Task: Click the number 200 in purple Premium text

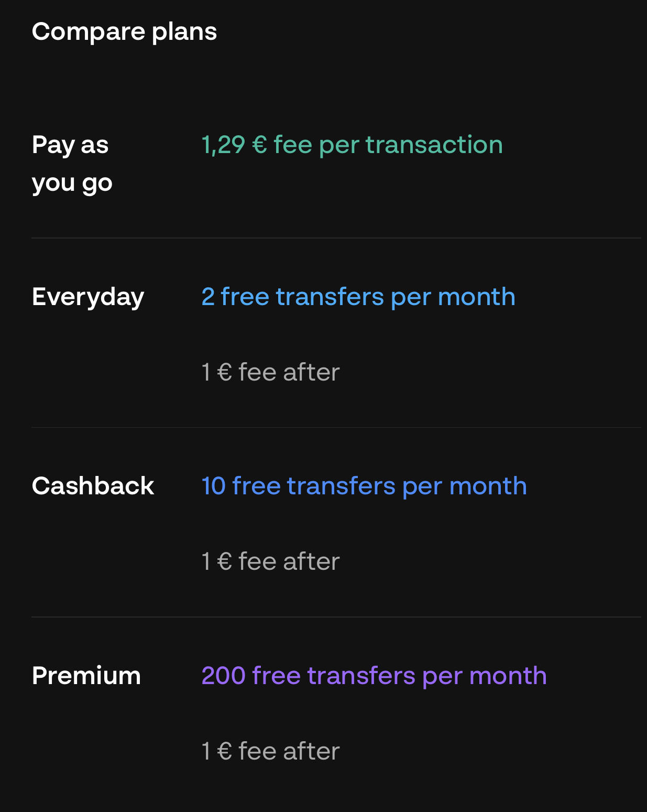Action: click(223, 676)
